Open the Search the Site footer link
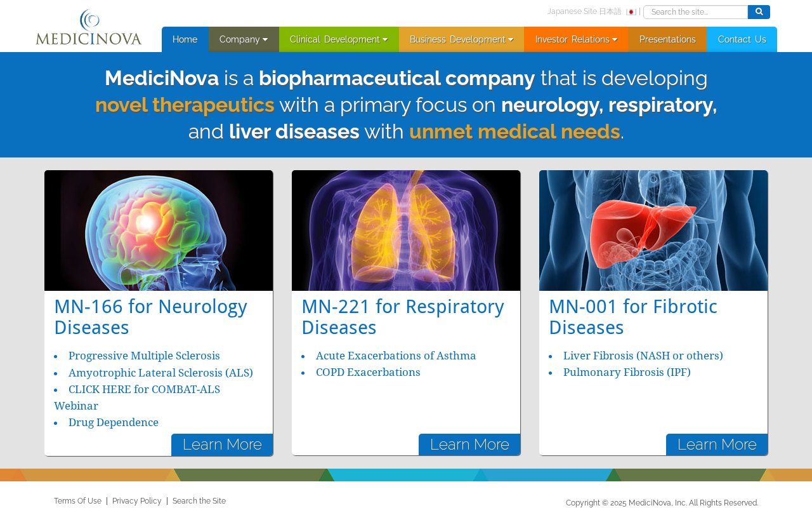The height and width of the screenshot is (508, 812). (199, 501)
